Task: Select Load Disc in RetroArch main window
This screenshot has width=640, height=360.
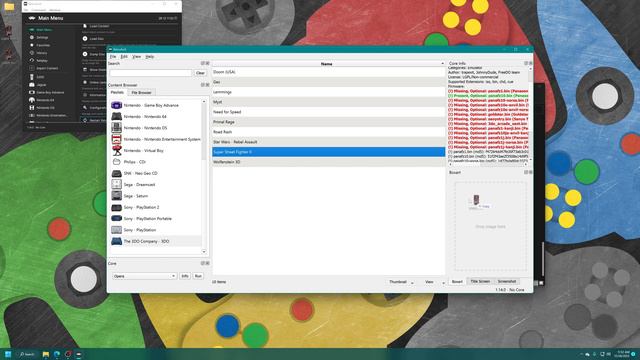Action: [x=97, y=39]
